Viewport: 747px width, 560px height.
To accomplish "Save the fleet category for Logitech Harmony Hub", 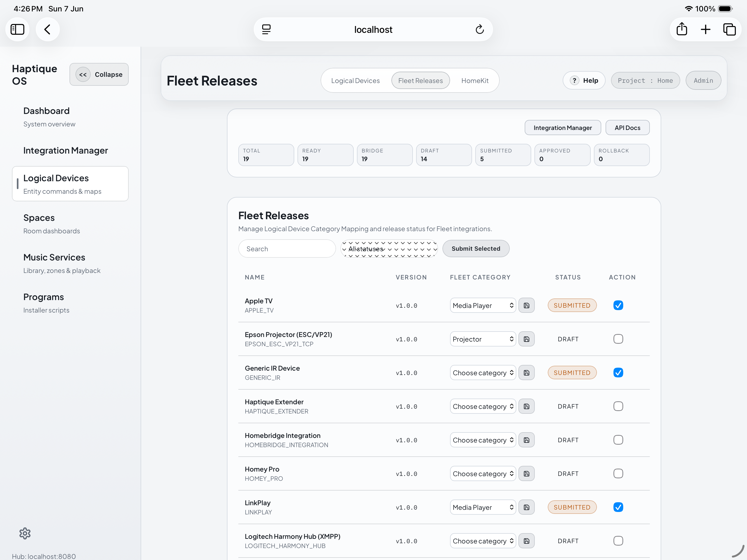I will pos(527,541).
